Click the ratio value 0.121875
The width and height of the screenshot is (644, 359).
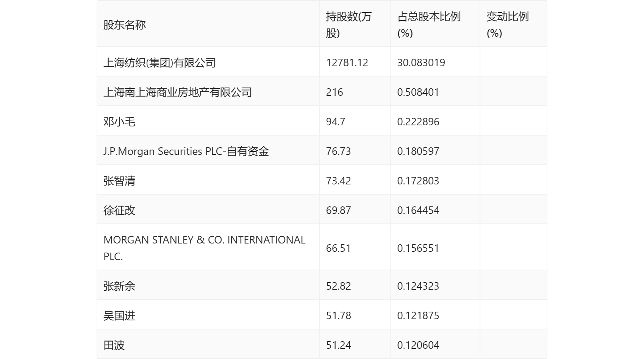418,315
